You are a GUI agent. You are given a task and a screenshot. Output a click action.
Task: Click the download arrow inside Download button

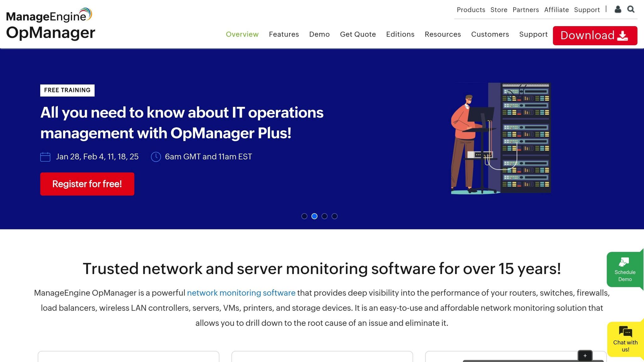coord(623,36)
